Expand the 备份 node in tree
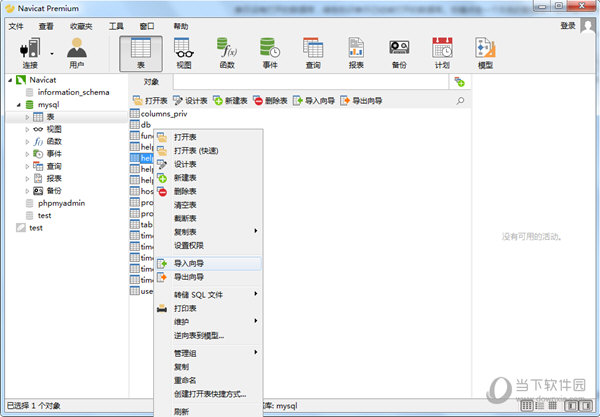The height and width of the screenshot is (417, 600). click(x=27, y=191)
